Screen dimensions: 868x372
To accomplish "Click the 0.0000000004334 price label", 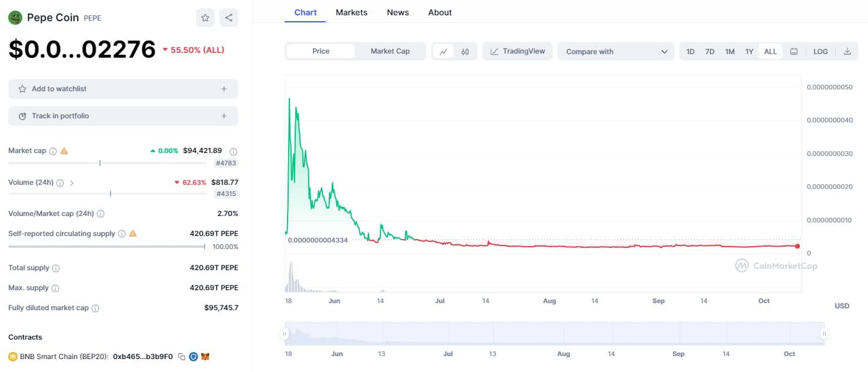I will coord(318,240).
